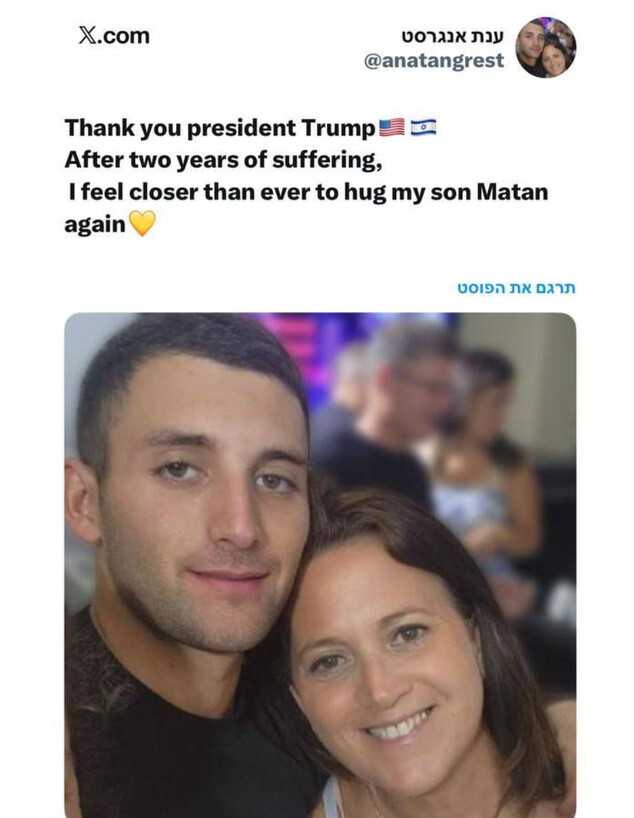Click the word "Trump" in the post
Image resolution: width=634 pixels, height=818 pixels.
pos(337,128)
